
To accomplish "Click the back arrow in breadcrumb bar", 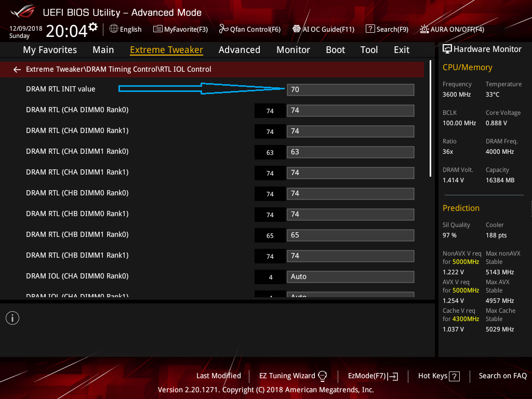I will pos(17,70).
